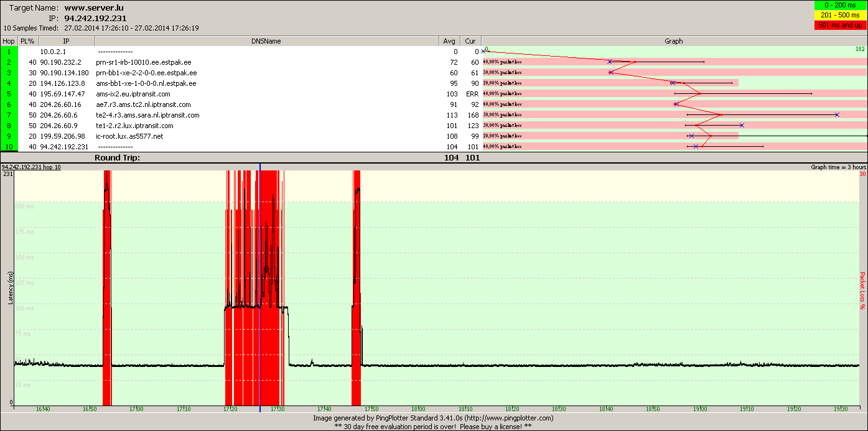Select DNS name ams-ix2.eu.iptransit.com
Viewport: 868px width, 431px height.
tap(133, 94)
